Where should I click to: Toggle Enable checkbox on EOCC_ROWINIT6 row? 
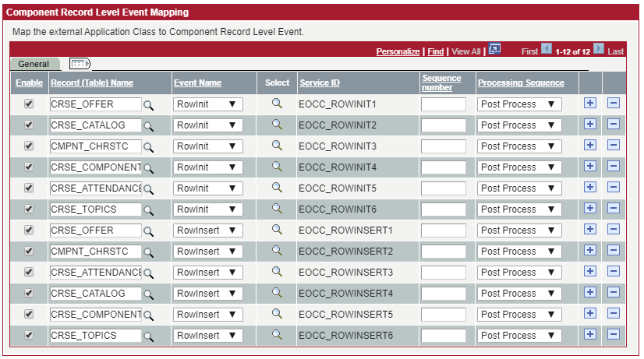pyautogui.click(x=29, y=209)
